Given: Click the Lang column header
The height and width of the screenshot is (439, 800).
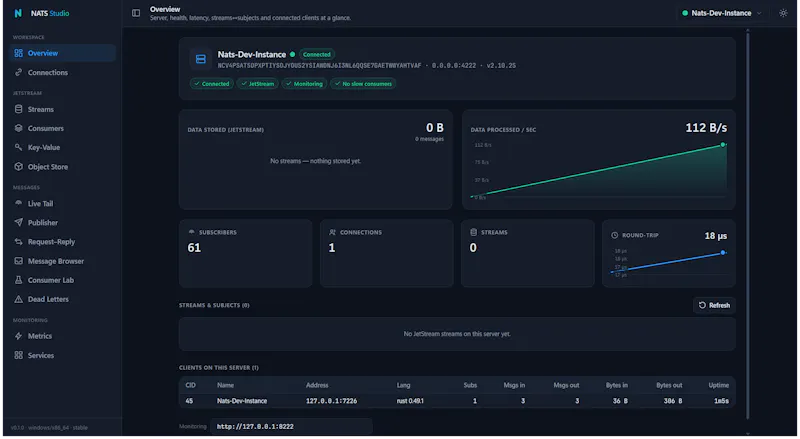Looking at the screenshot, I should (x=404, y=385).
